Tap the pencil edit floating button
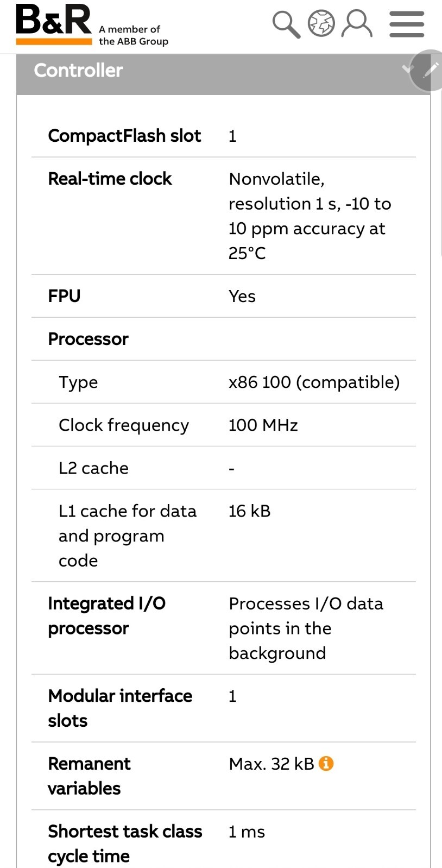Image resolution: width=442 pixels, height=868 pixels. tap(428, 70)
